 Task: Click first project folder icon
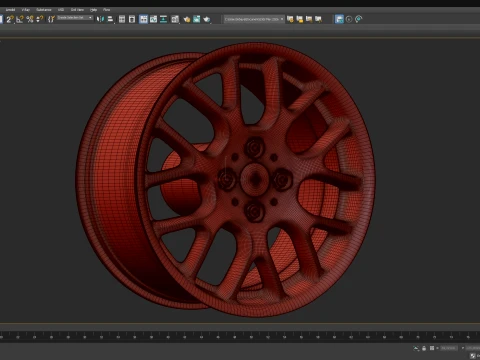coord(290,19)
